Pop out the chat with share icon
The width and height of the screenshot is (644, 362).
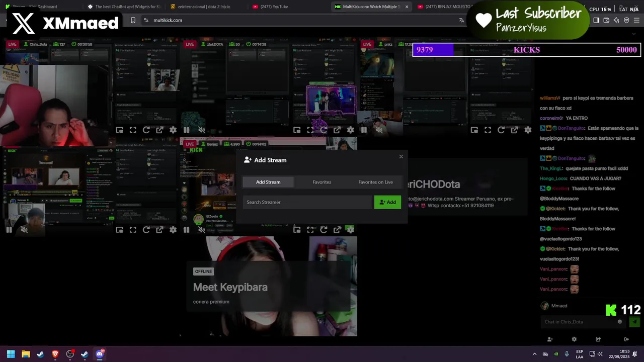coord(598,339)
